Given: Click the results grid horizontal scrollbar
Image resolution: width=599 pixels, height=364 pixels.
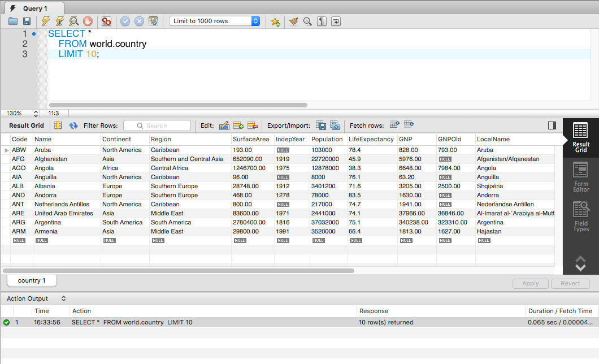Looking at the screenshot, I should pos(179,271).
